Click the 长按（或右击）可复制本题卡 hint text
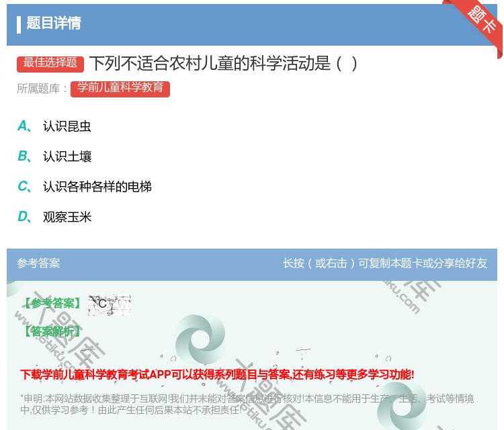The width and height of the screenshot is (504, 430). point(385,263)
